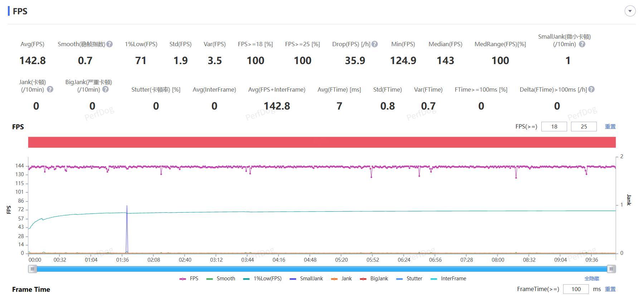
Task: Toggle the Stutter legend entry
Action: (x=409, y=279)
